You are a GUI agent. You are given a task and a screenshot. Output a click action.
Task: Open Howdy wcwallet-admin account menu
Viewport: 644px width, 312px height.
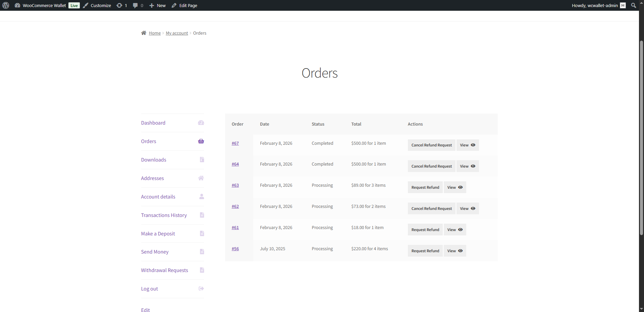click(x=594, y=5)
